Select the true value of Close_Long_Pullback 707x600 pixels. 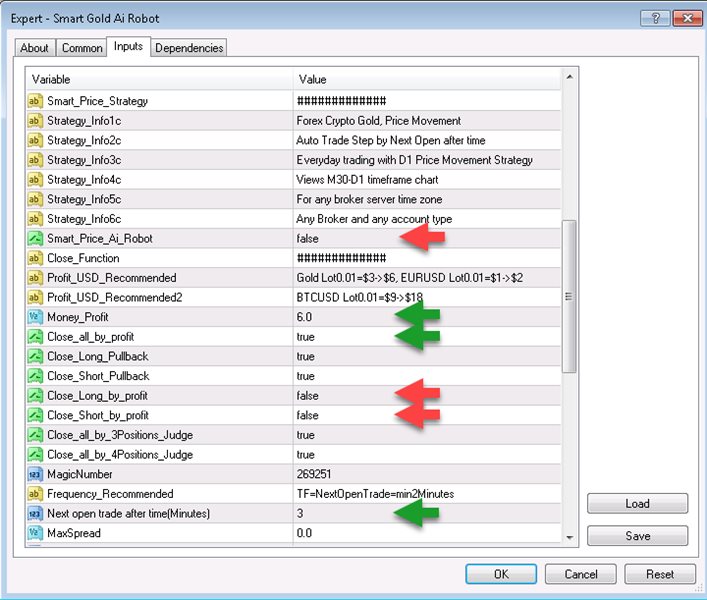point(306,357)
